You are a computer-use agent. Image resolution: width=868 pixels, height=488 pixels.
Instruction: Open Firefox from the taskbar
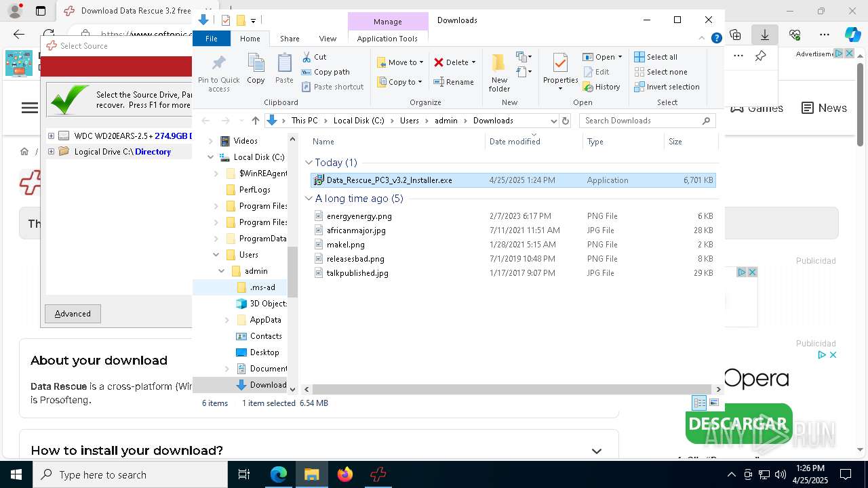(345, 474)
